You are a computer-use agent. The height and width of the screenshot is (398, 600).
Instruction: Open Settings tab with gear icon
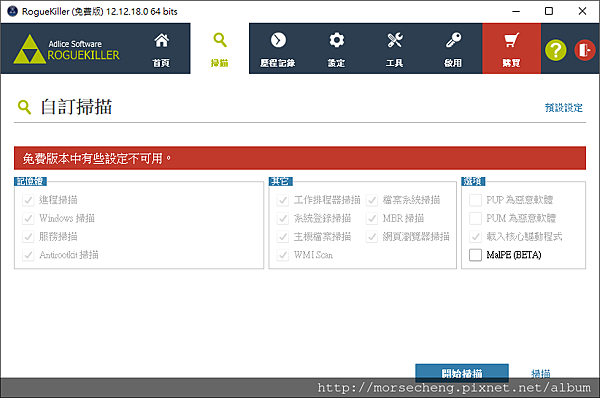pyautogui.click(x=336, y=49)
